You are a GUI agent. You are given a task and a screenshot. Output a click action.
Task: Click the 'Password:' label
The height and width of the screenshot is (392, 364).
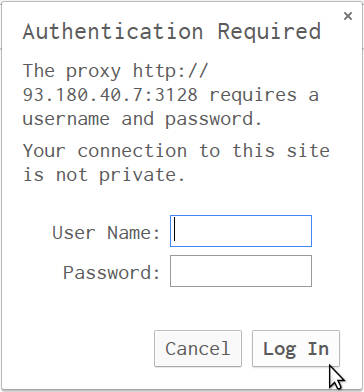(112, 272)
